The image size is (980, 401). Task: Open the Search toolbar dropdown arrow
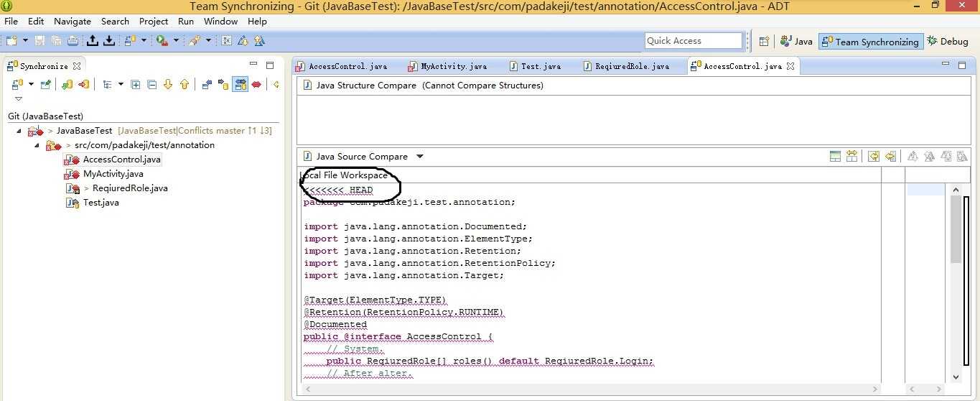pyautogui.click(x=209, y=41)
